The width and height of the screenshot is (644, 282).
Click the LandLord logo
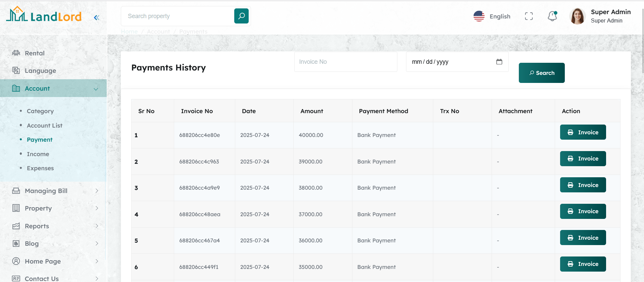click(x=44, y=15)
